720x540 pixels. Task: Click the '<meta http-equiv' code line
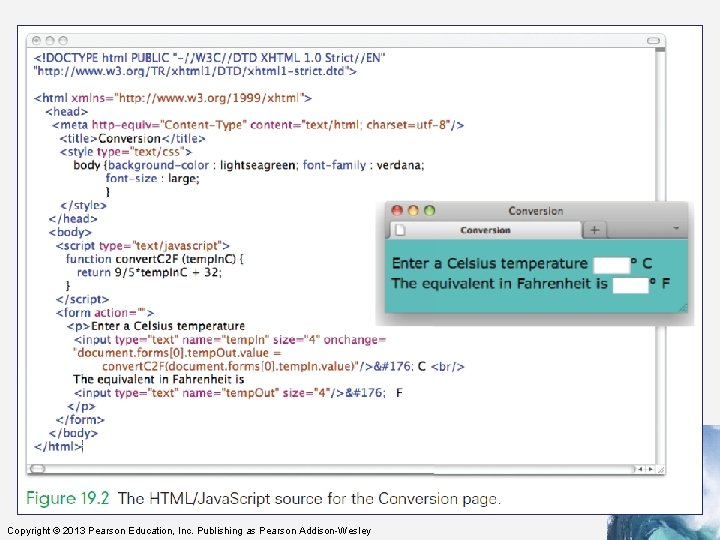[x=258, y=125]
